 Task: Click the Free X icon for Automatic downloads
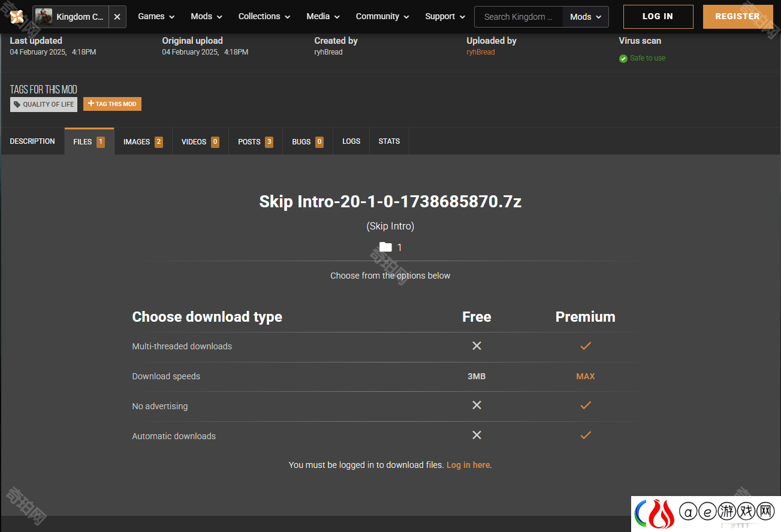[x=477, y=435]
